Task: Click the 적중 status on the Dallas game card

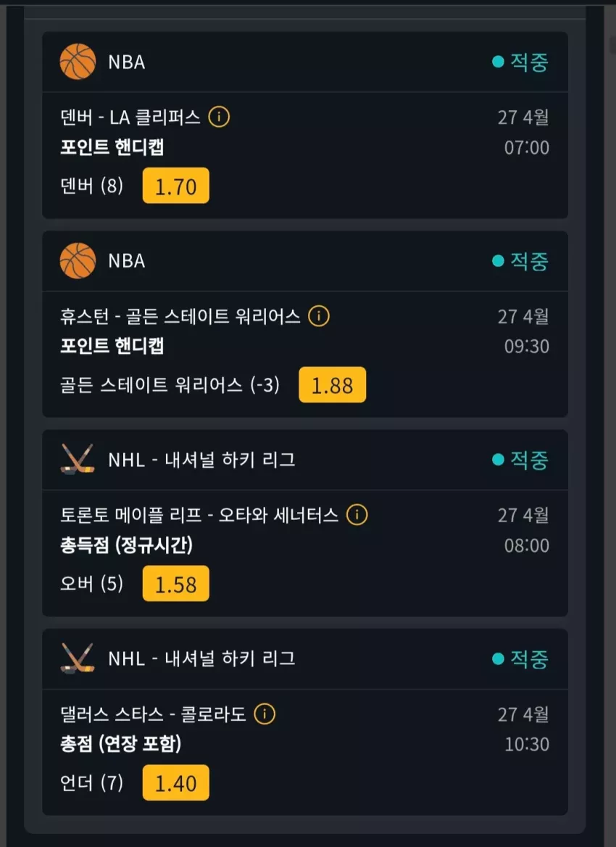Action: pyautogui.click(x=520, y=658)
